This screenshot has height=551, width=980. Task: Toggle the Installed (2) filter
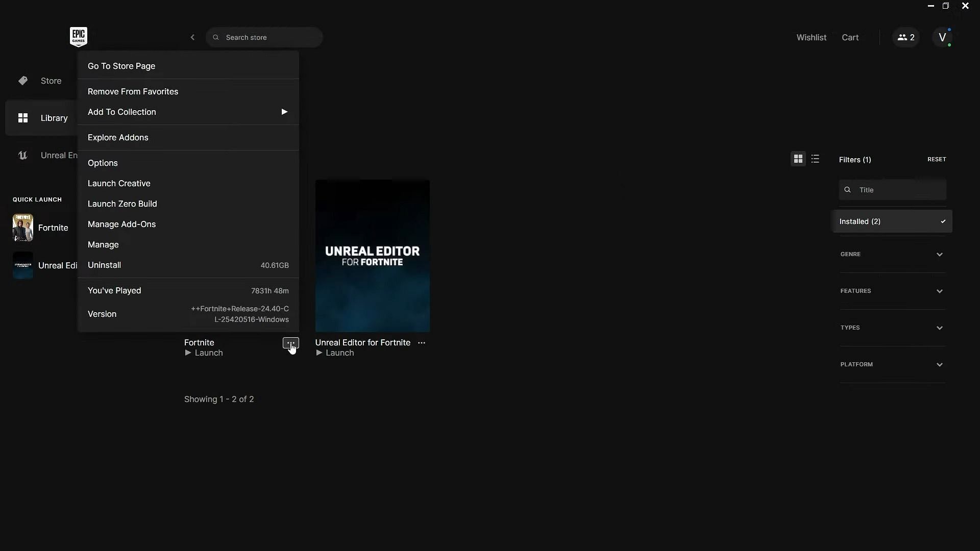pos(893,221)
